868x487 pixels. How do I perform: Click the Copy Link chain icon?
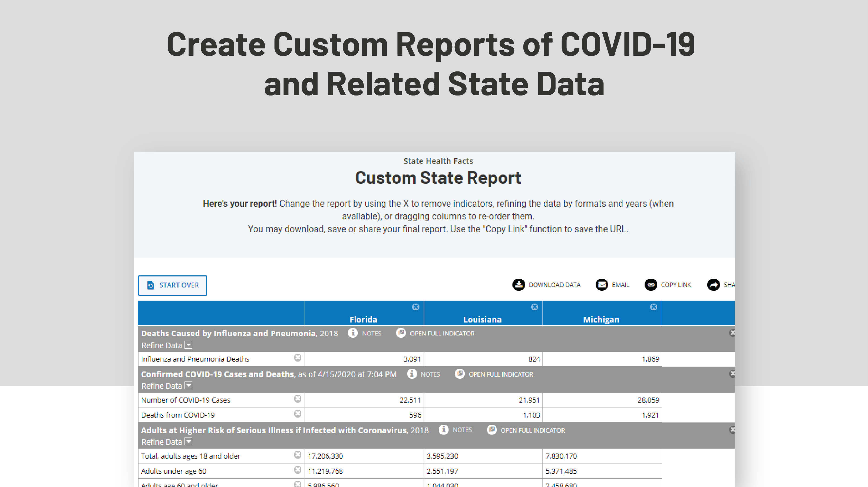[651, 285]
